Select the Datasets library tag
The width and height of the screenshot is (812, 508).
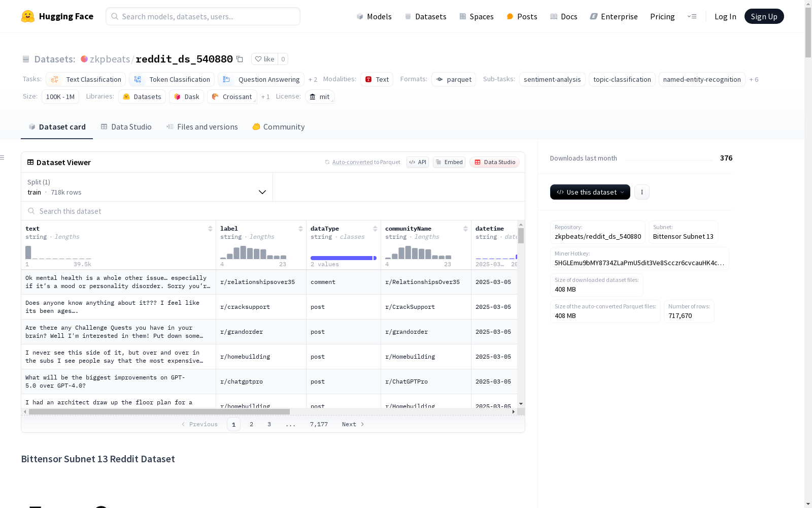pyautogui.click(x=142, y=97)
